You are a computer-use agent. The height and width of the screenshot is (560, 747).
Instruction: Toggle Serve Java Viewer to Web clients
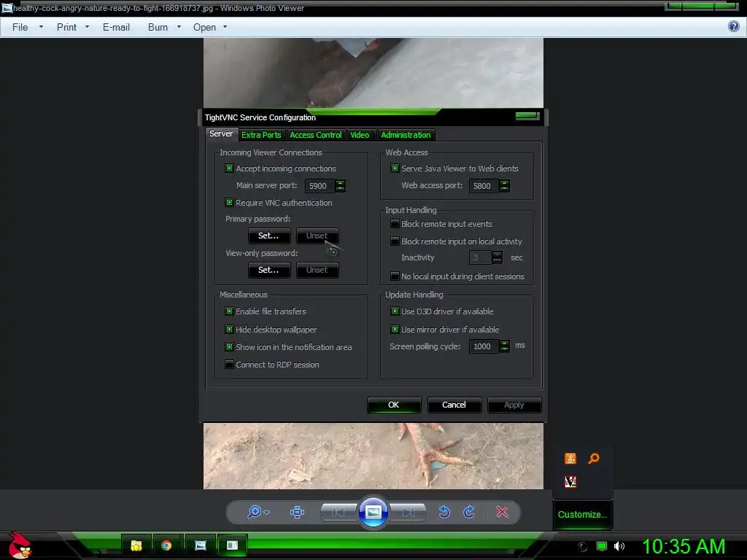click(395, 168)
